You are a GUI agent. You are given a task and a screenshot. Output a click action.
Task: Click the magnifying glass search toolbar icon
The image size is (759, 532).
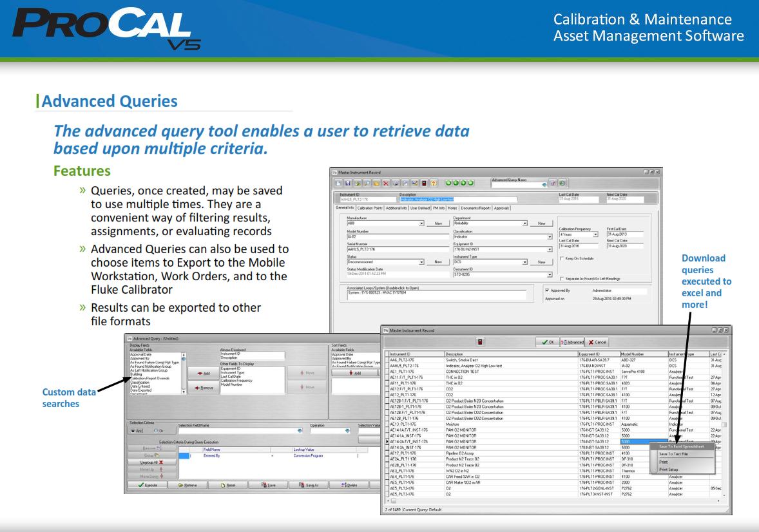[367, 183]
